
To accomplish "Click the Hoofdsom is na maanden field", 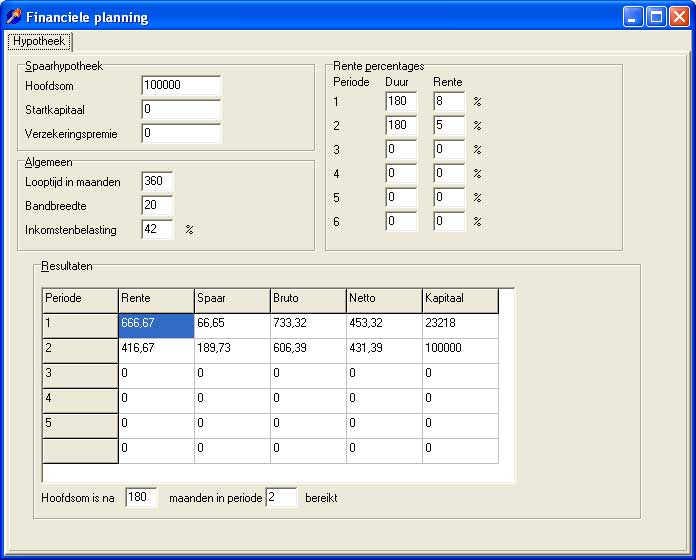I will click(141, 497).
